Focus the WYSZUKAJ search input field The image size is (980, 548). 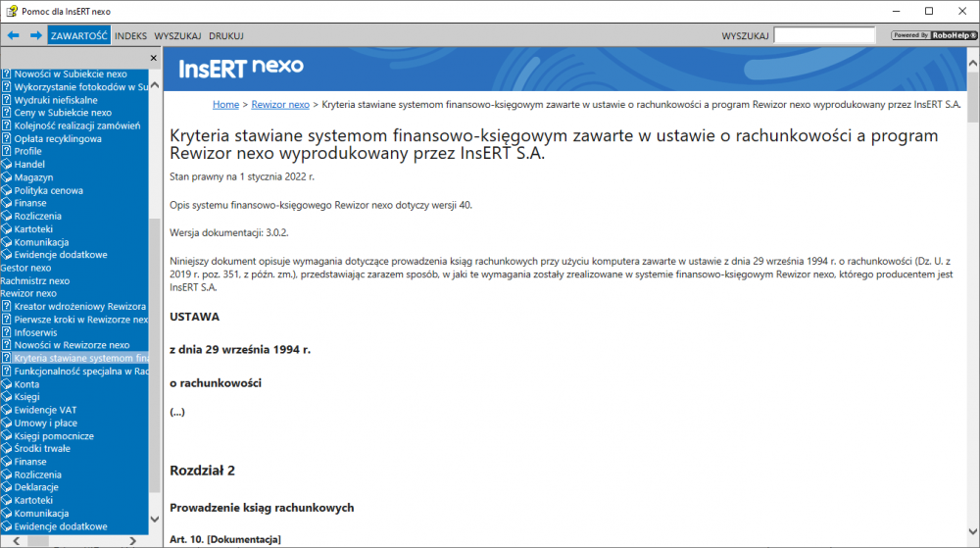pos(823,35)
